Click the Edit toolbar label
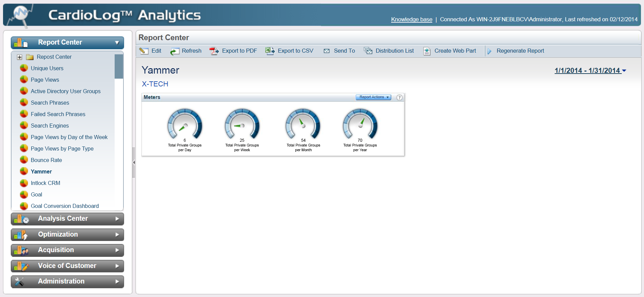The image size is (644, 297). coord(156,51)
